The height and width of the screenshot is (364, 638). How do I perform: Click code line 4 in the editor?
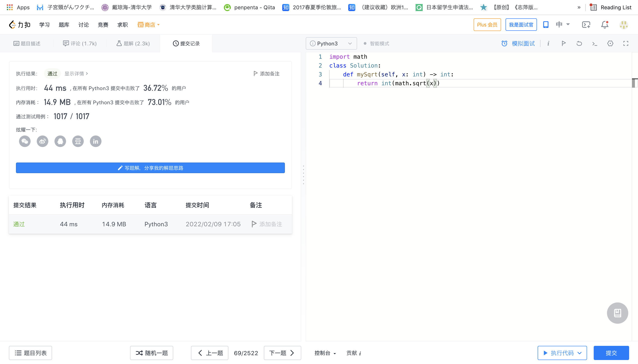[x=480, y=83]
